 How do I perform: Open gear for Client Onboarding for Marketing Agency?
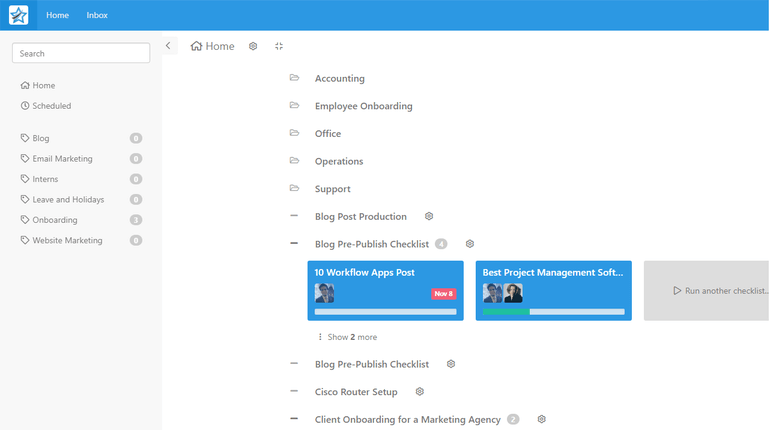541,419
